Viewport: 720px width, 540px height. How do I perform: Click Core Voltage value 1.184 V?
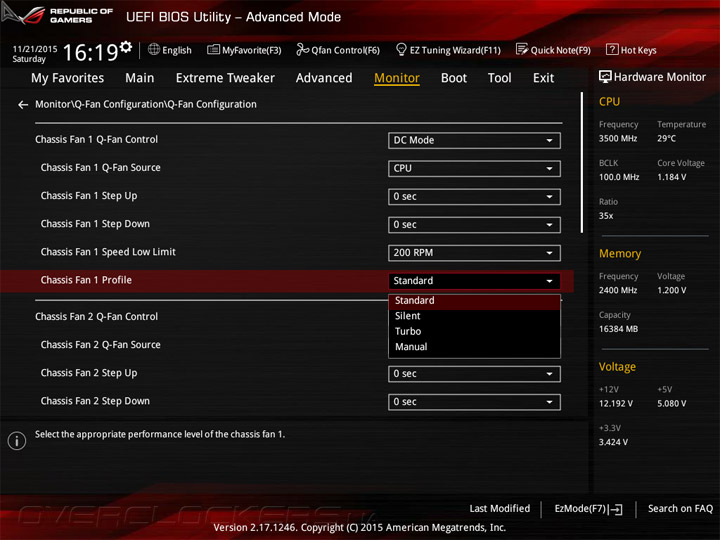[671, 177]
